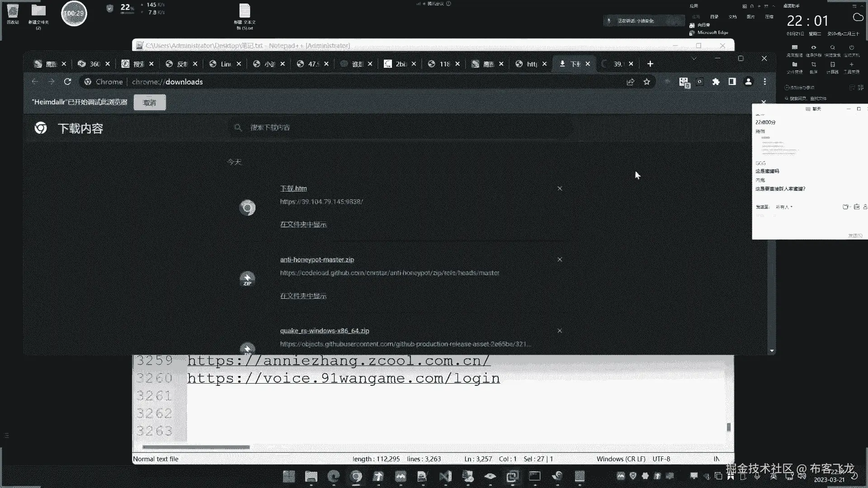
Task: Open the Chrome extensions puzzle icon
Action: click(x=716, y=82)
